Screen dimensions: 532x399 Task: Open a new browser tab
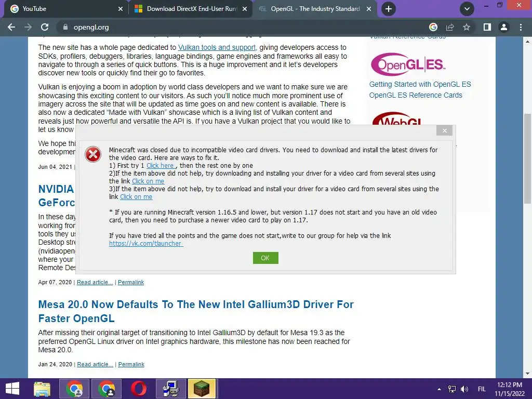pos(389,9)
